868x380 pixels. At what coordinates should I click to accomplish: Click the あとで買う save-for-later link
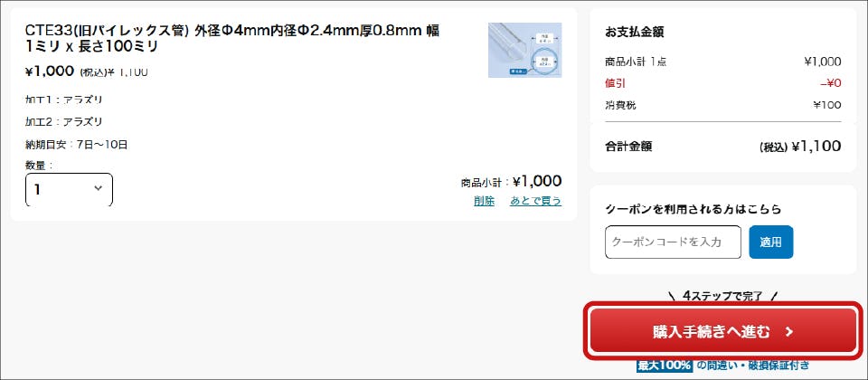pyautogui.click(x=535, y=201)
